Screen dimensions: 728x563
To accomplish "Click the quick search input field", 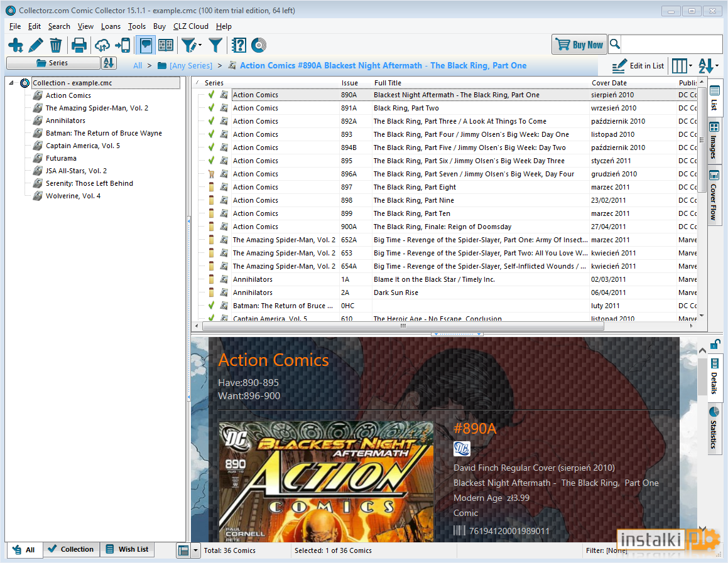I will pos(671,45).
